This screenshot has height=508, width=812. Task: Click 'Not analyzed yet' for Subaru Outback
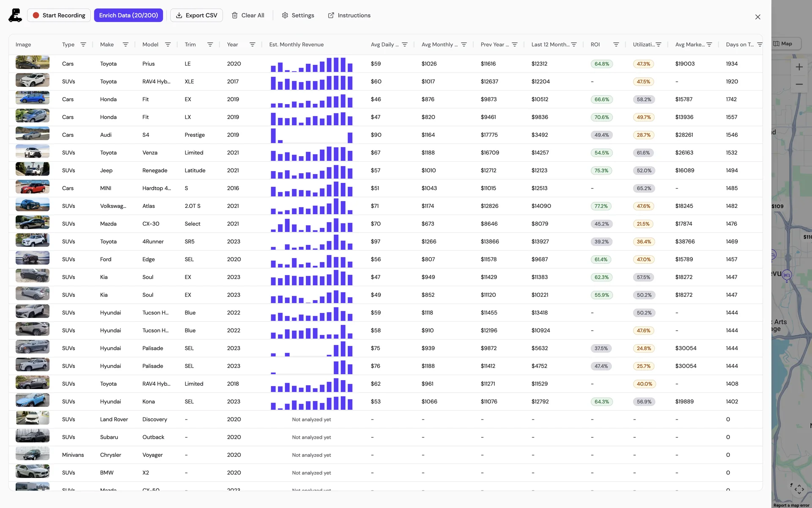tap(311, 437)
